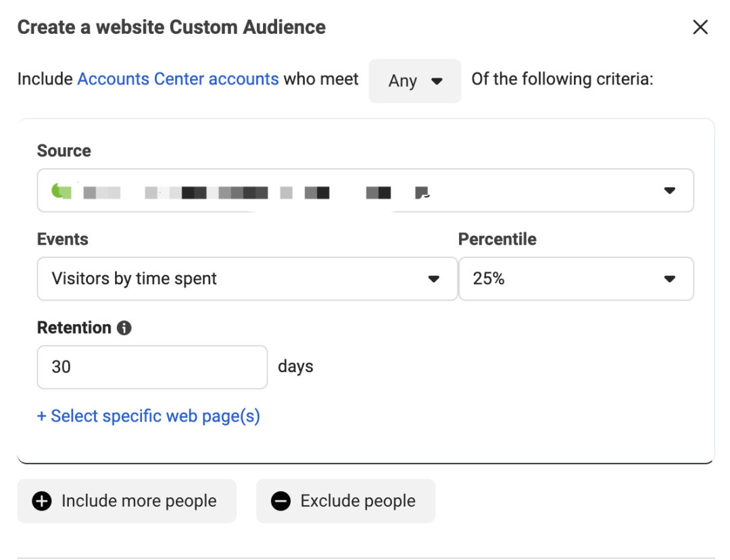Click Select specific web page(s) link
730x560 pixels.
[x=149, y=416]
